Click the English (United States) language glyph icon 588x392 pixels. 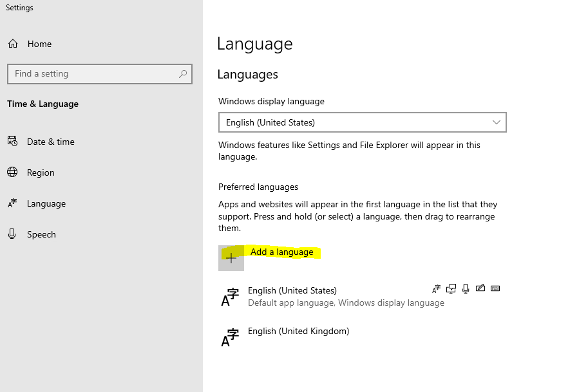click(x=229, y=297)
